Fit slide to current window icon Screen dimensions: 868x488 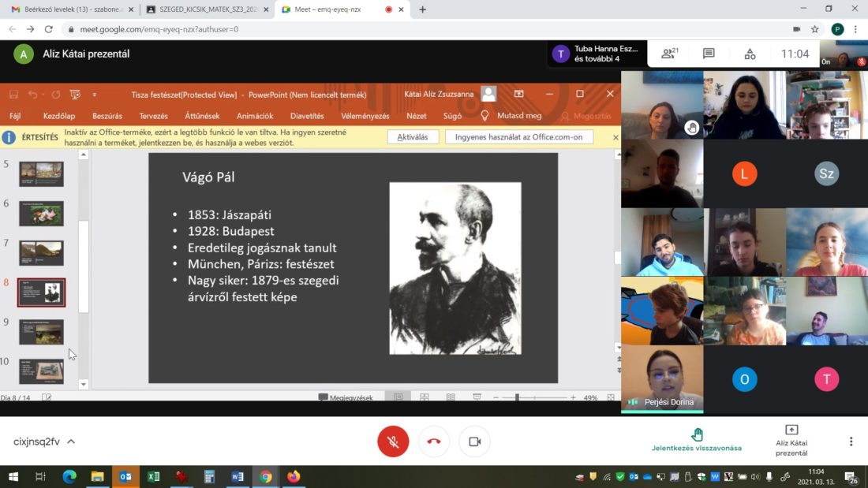[x=611, y=397]
